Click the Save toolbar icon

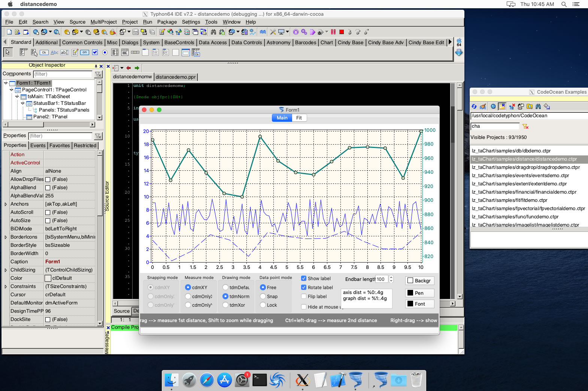136,32
